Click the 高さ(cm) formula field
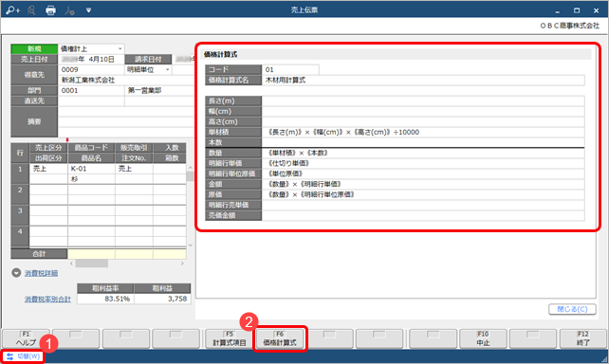The image size is (609, 364). coord(423,122)
